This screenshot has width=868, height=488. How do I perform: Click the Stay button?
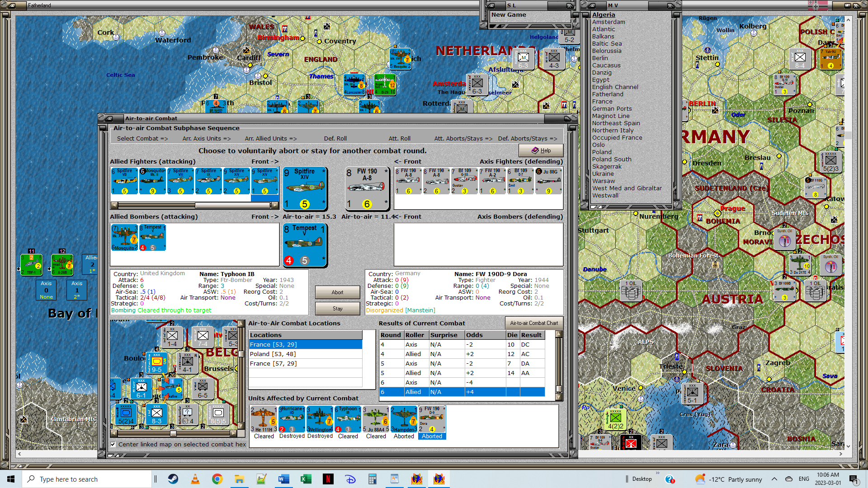click(337, 309)
